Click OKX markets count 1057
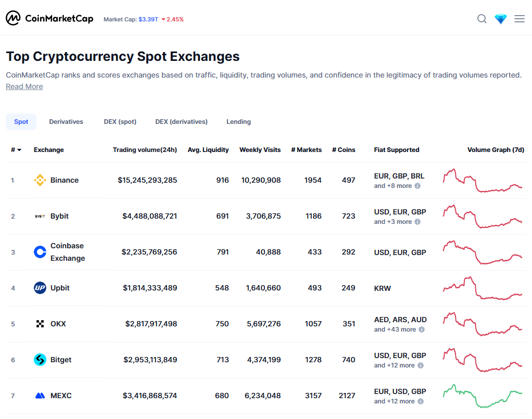Viewport: 532px width, 419px height. (313, 324)
